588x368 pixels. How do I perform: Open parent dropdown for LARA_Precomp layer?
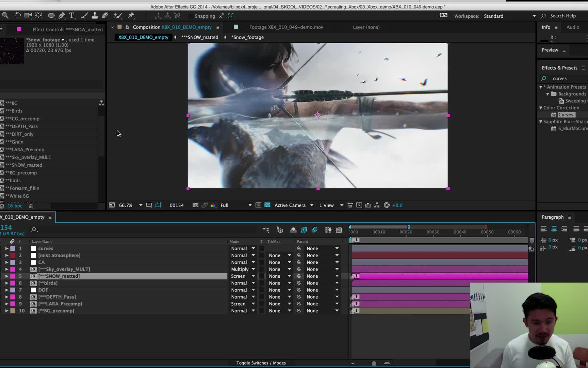point(322,304)
